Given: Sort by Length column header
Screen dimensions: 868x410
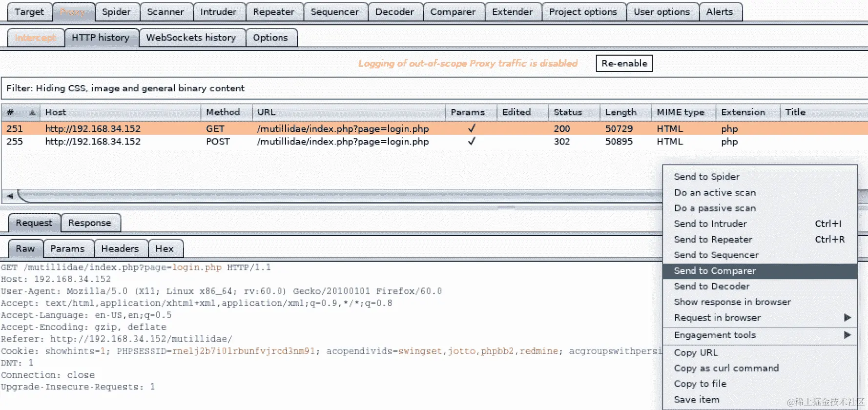Looking at the screenshot, I should [625, 112].
